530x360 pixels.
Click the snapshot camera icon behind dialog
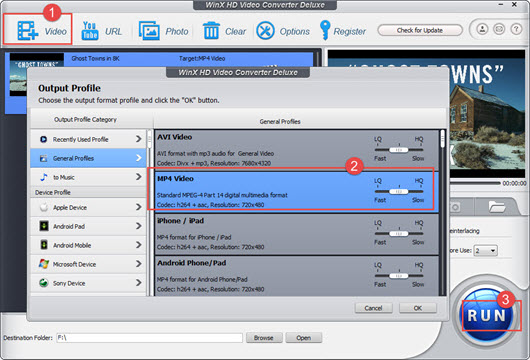[x=455, y=207]
